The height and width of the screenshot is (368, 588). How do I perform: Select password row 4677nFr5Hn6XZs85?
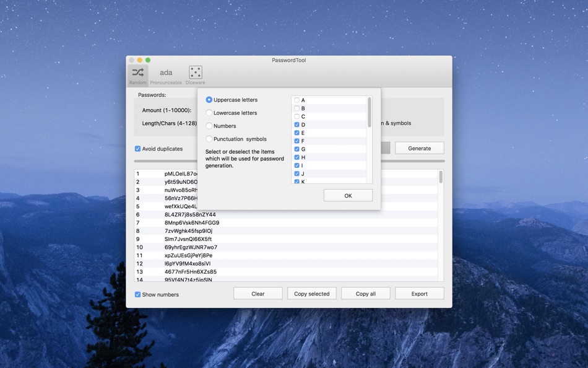[x=286, y=271]
